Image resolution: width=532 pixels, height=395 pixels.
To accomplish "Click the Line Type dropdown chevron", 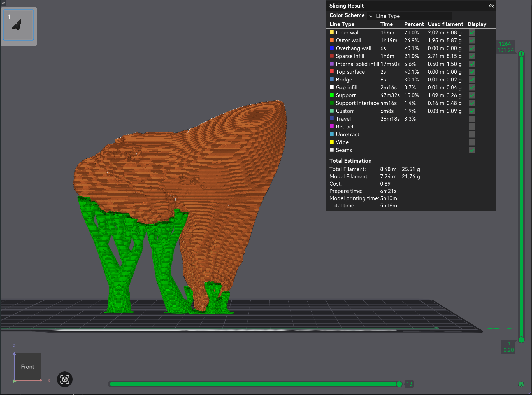I will [x=371, y=16].
